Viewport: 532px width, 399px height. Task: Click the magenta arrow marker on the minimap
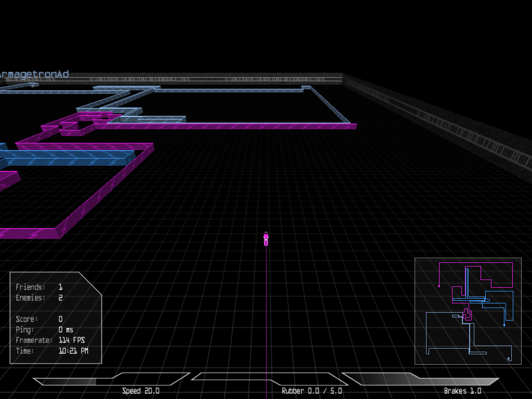click(439, 285)
